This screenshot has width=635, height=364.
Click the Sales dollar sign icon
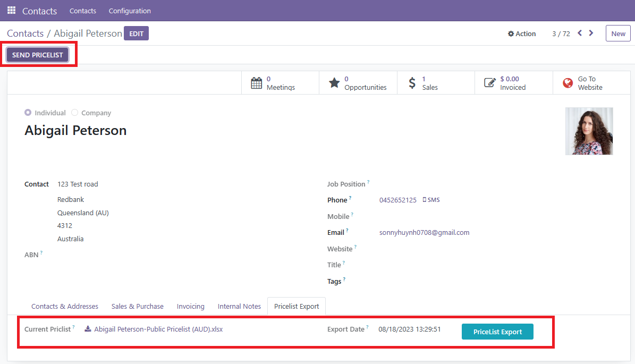412,83
